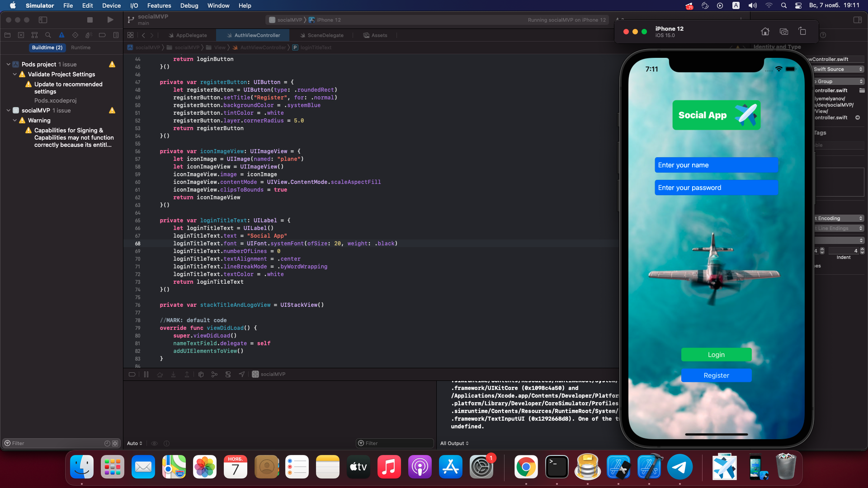
Task: Open the project navigator folder icon
Action: click(7, 35)
